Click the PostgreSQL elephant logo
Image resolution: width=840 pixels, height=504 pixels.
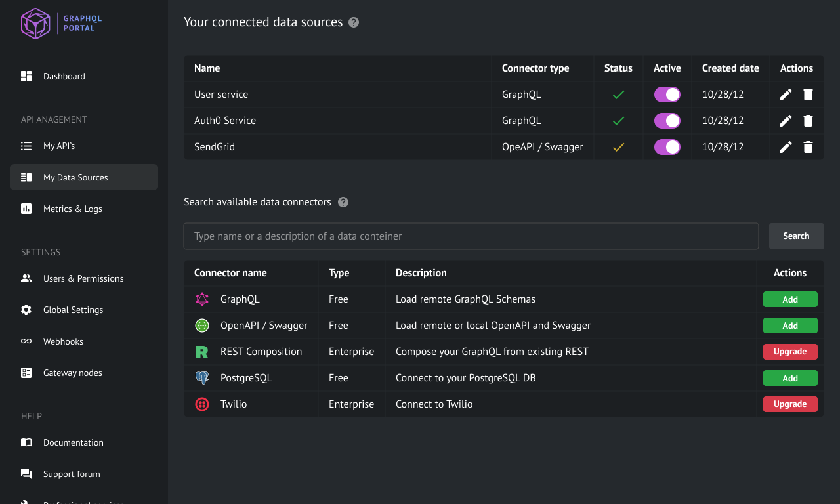coord(202,378)
